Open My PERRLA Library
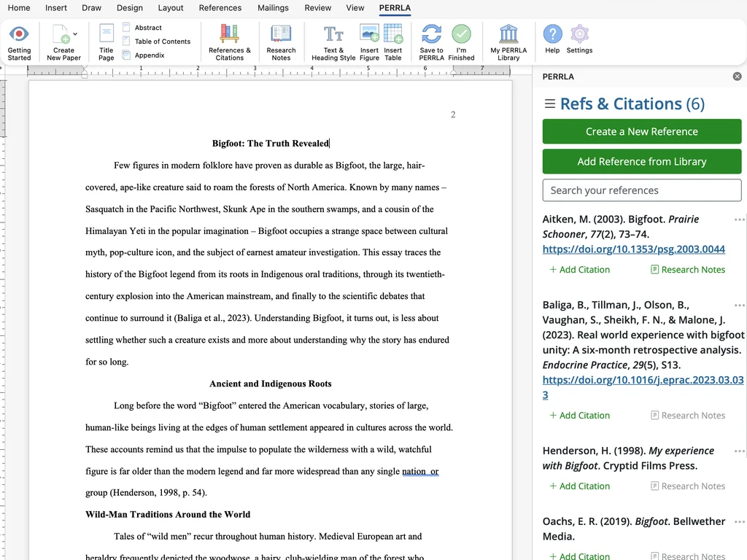747x560 pixels. [508, 42]
